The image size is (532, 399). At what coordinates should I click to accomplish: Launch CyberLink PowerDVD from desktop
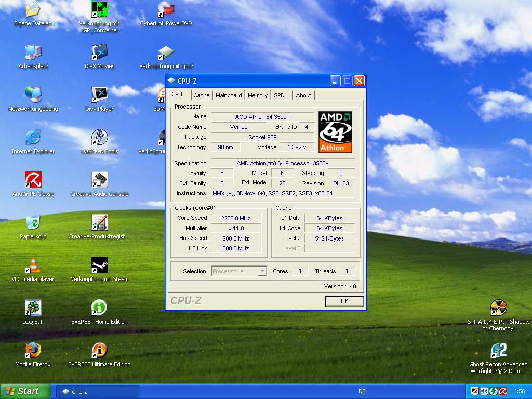coord(166,9)
